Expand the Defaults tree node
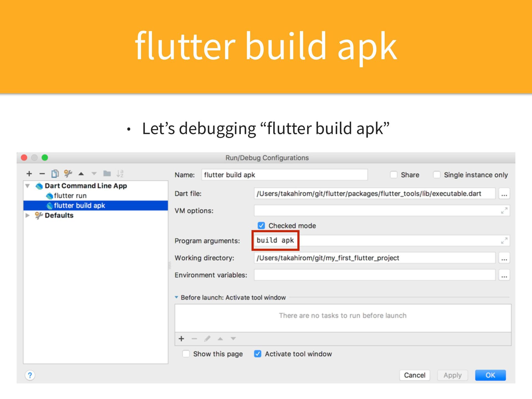Screen dimensions: 532x399 coord(27,215)
